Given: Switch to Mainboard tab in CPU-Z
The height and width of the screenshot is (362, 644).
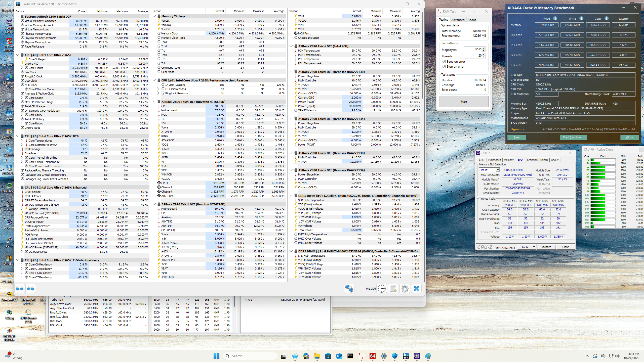Looking at the screenshot, I should click(x=494, y=160).
